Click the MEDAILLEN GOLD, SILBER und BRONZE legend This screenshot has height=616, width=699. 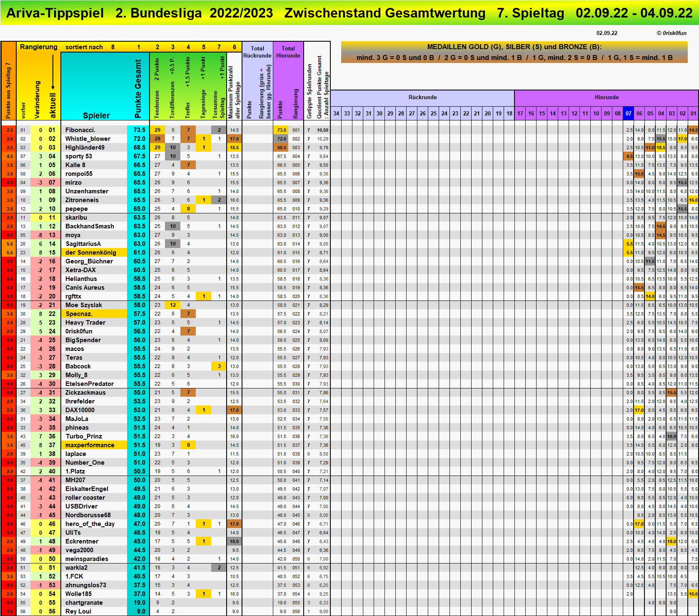tap(514, 53)
